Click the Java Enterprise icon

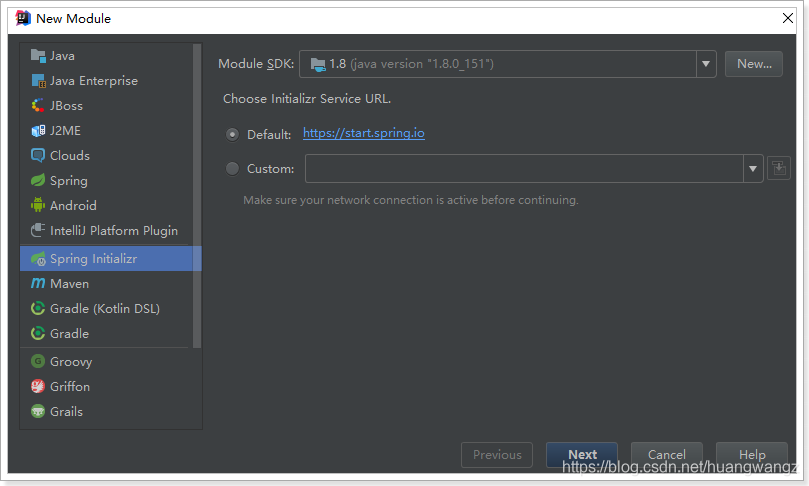pos(38,80)
